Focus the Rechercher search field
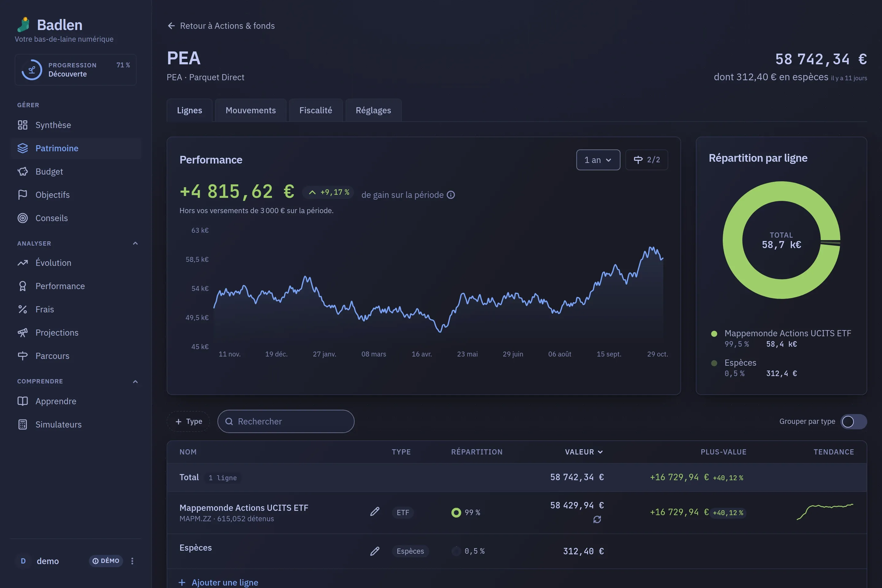This screenshot has width=882, height=588. click(286, 421)
